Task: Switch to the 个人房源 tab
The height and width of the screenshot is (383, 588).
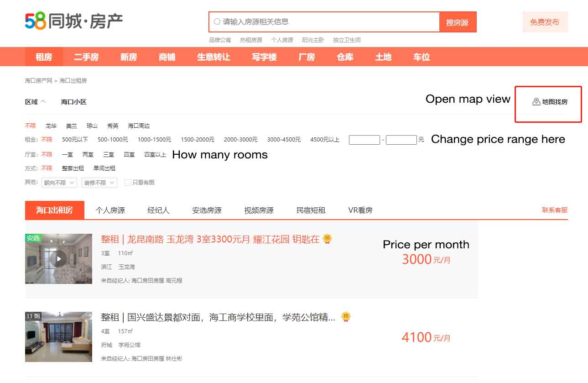Action: pyautogui.click(x=110, y=210)
